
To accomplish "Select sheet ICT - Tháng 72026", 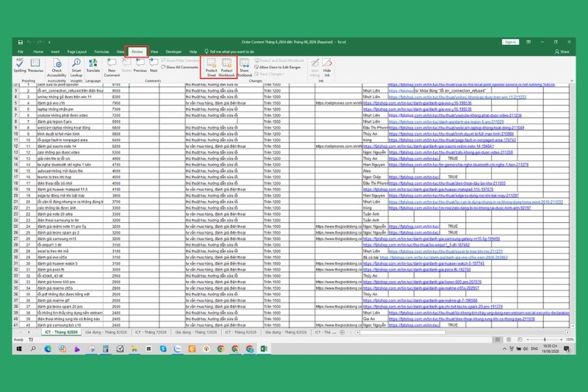I will click(x=151, y=332).
